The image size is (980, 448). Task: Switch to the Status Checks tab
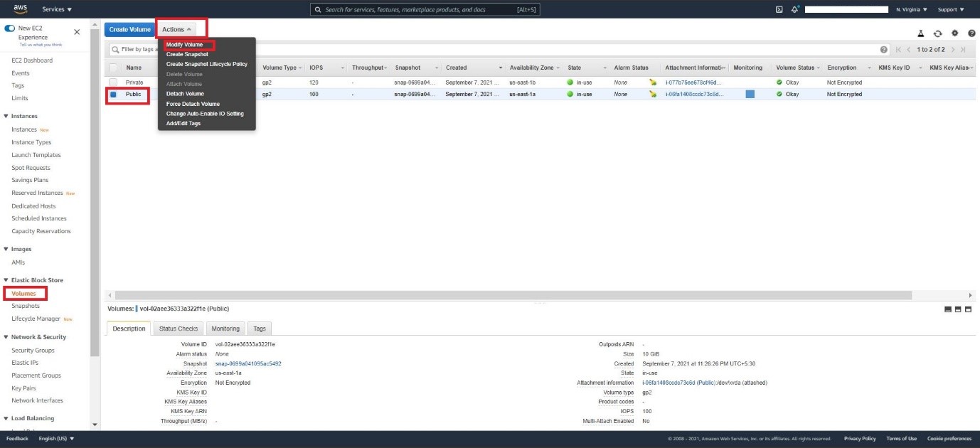[x=179, y=329]
